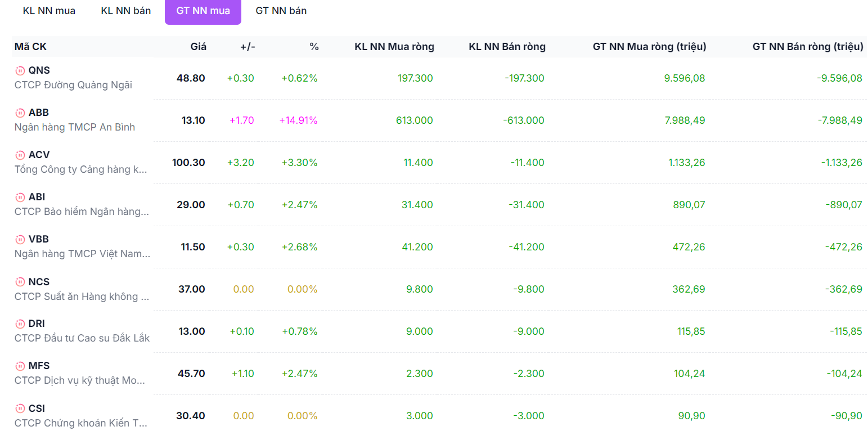The image size is (868, 431).
Task: Click the circular icon next to ABI
Action: click(x=20, y=197)
